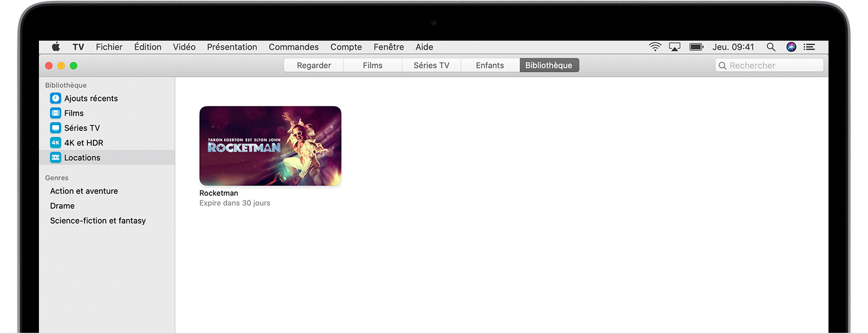Open Notification Center list icon
Screen dimensions: 868x334
[x=809, y=47]
